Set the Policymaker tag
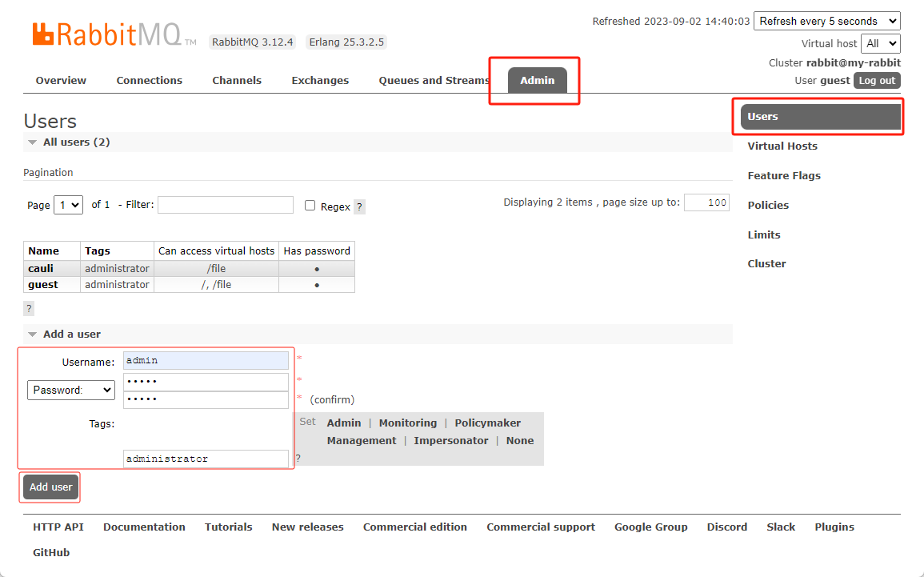 click(487, 423)
